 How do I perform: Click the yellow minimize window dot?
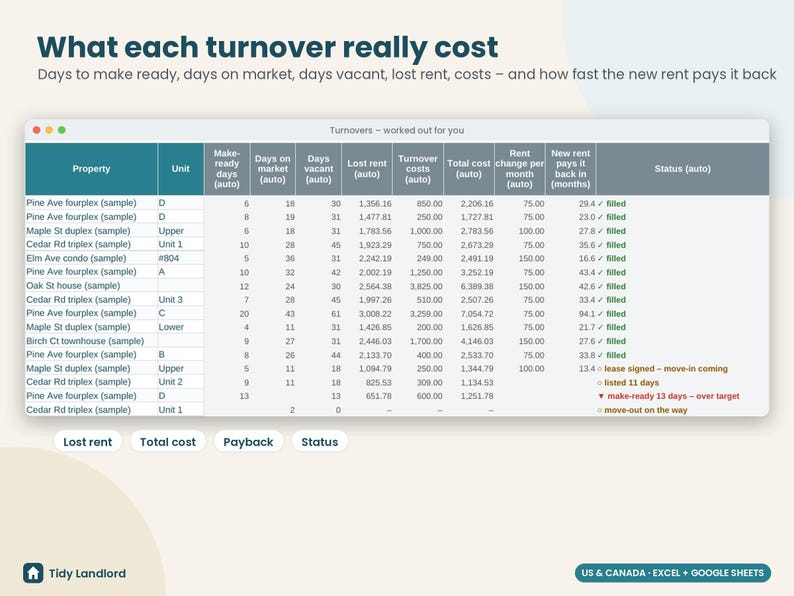coord(49,130)
